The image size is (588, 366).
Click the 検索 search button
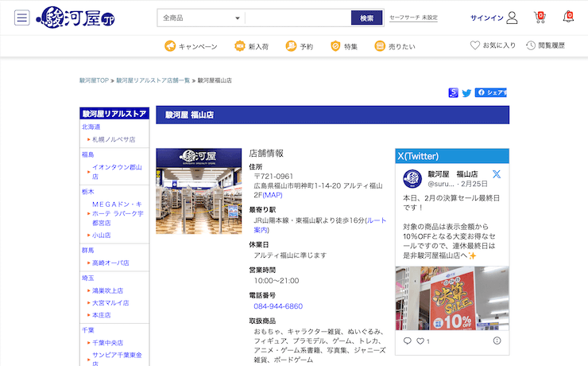pyautogui.click(x=366, y=18)
